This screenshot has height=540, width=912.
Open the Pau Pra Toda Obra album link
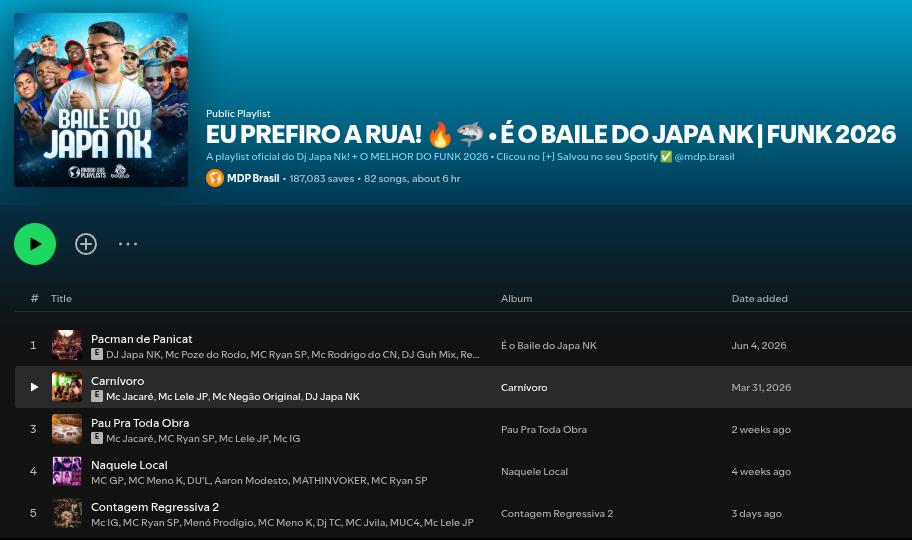coord(544,429)
